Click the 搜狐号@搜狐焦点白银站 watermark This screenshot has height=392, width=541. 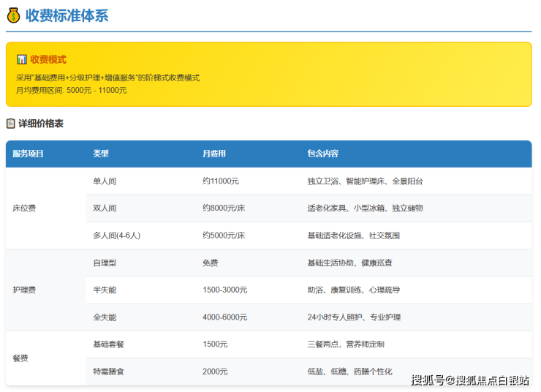click(x=470, y=380)
